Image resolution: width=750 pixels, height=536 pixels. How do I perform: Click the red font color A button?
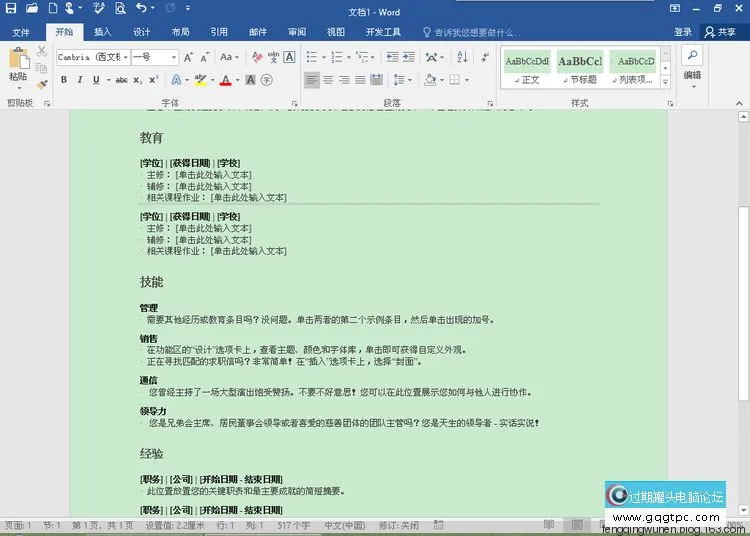click(225, 80)
